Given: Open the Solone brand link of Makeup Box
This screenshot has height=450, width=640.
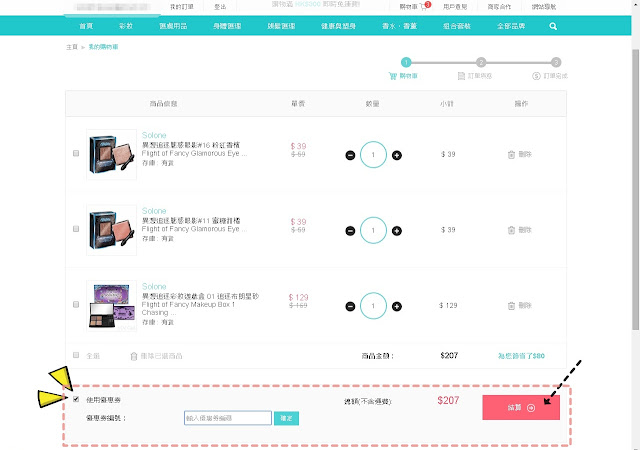Looking at the screenshot, I should [x=154, y=286].
